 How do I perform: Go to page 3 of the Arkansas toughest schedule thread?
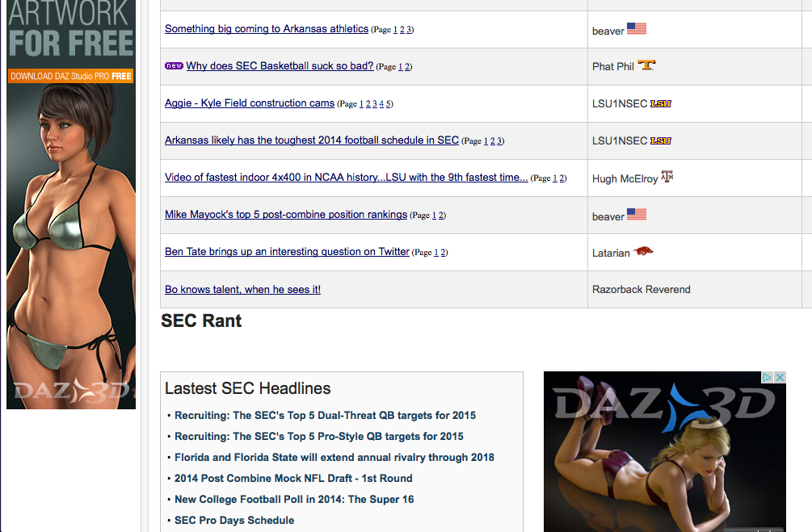[499, 140]
